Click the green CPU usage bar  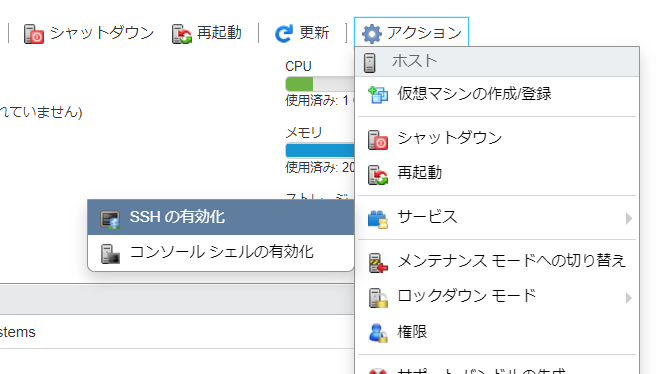pyautogui.click(x=299, y=84)
